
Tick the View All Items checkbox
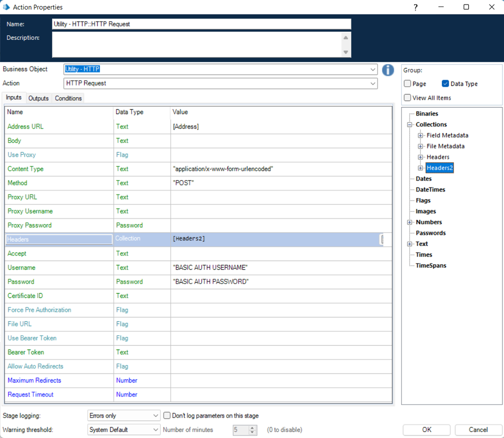coord(408,98)
